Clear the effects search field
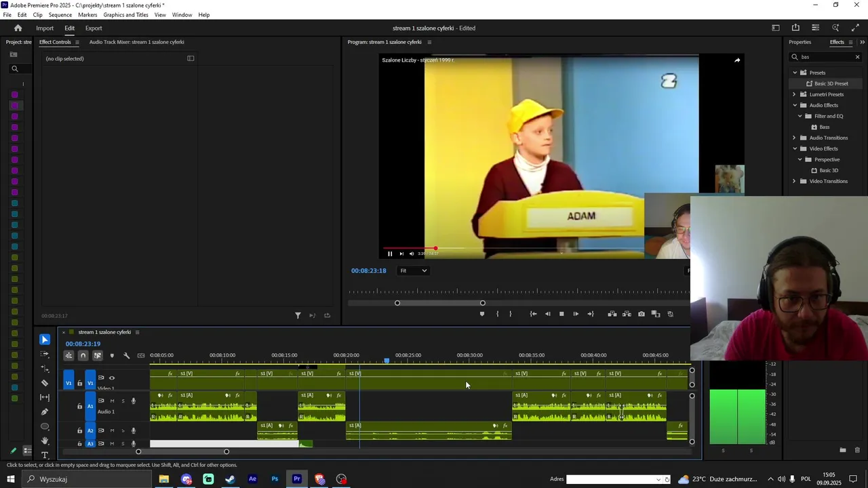Viewport: 868px width, 488px height. [x=857, y=57]
